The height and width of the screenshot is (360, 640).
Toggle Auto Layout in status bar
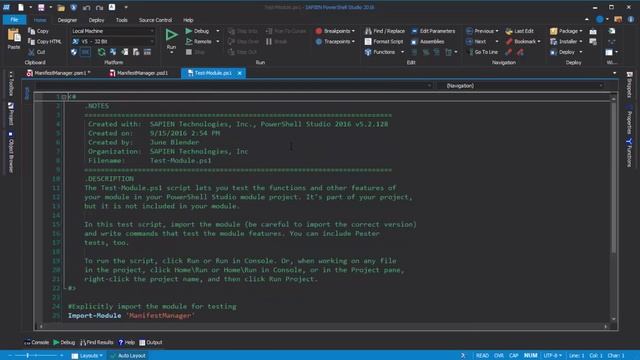click(128, 356)
